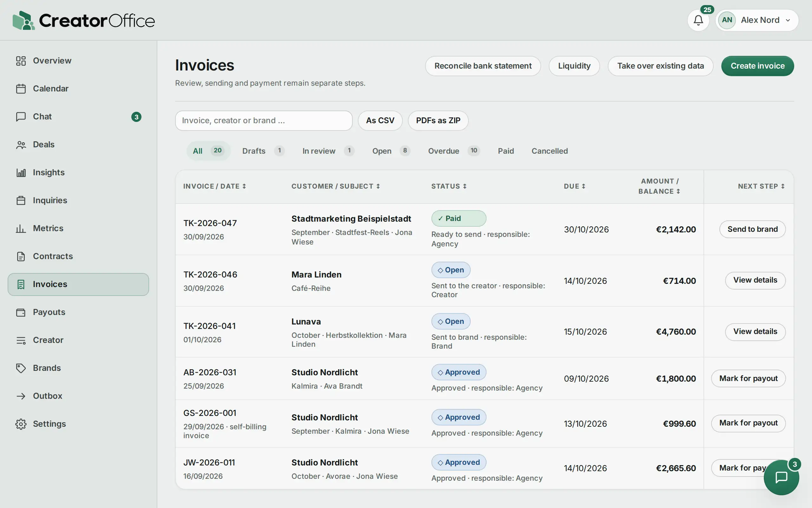
Task: Click Reconcile bank statement
Action: click(x=483, y=66)
